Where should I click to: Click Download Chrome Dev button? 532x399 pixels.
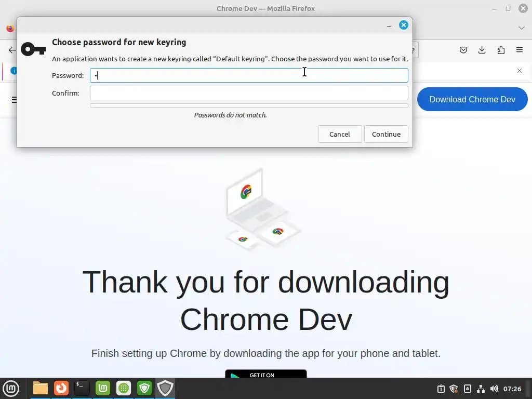[x=472, y=99]
